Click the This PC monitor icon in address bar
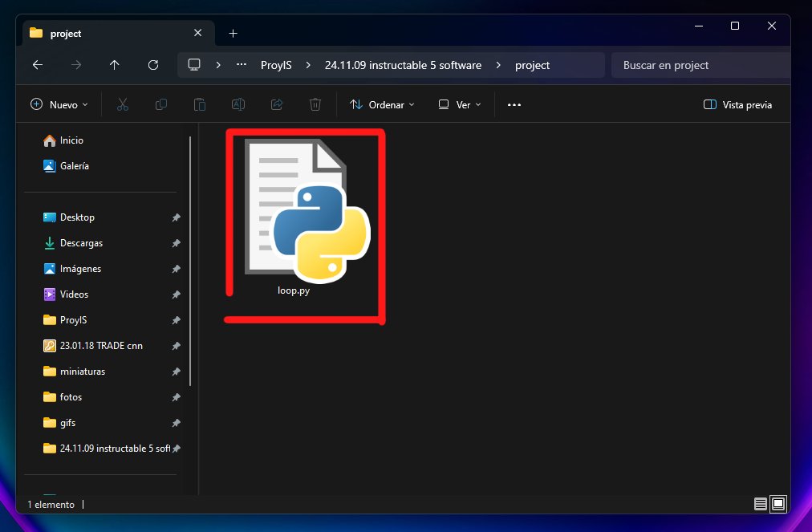 click(x=194, y=65)
